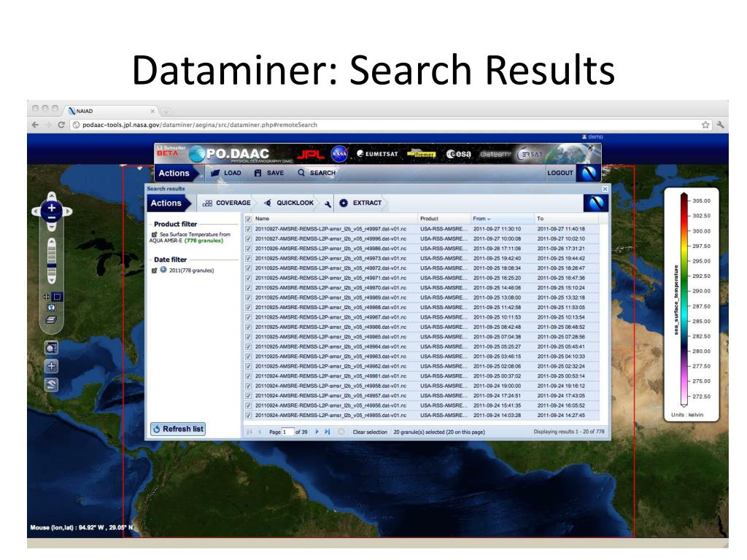The image size is (747, 560).
Task: Click the demo user link
Action: pyautogui.click(x=592, y=136)
